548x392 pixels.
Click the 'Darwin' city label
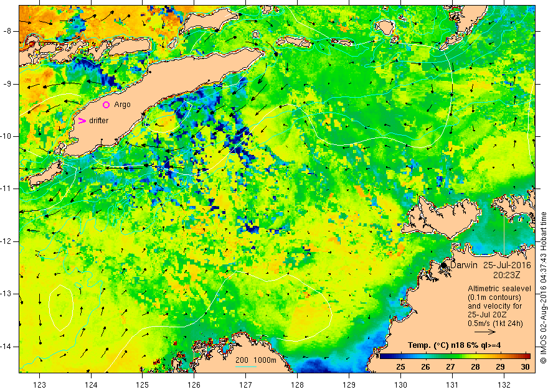(463, 265)
